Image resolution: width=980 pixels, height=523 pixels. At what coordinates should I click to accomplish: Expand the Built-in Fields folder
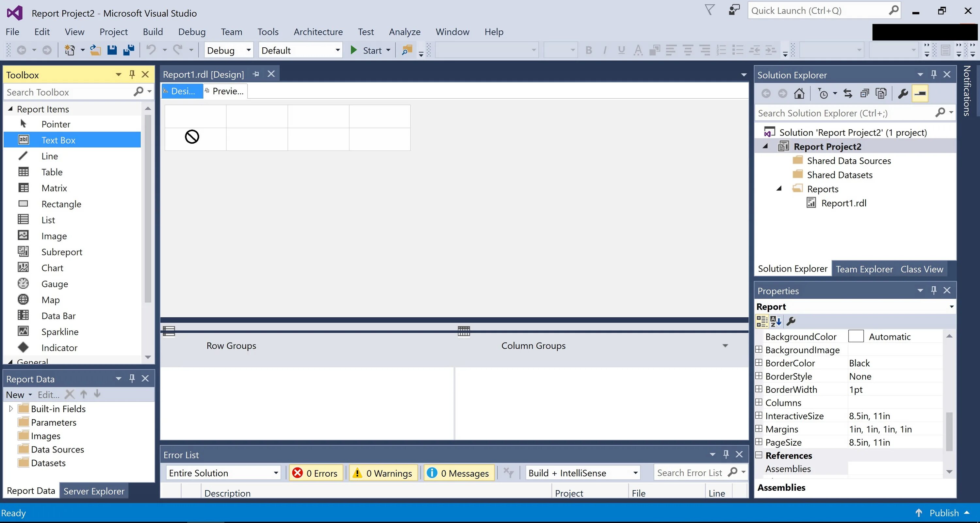pos(11,409)
